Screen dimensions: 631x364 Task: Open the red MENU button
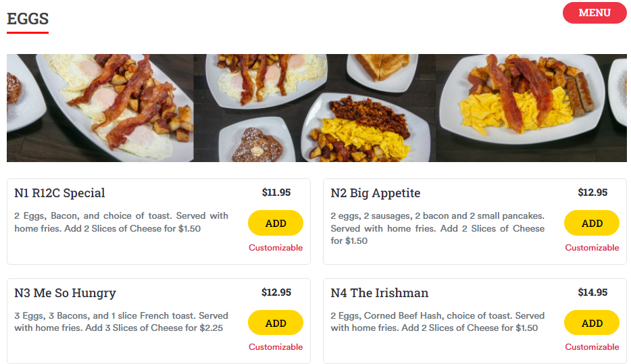(594, 13)
